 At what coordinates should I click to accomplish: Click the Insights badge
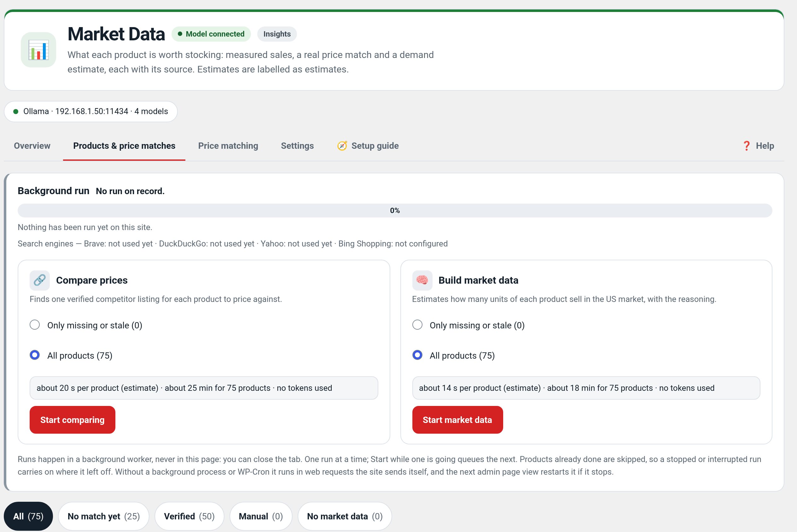click(x=277, y=34)
